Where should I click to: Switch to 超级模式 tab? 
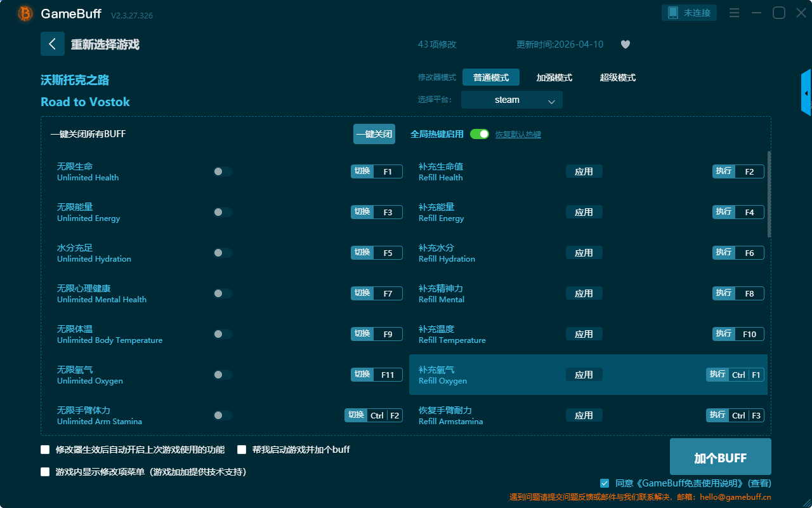click(x=617, y=77)
